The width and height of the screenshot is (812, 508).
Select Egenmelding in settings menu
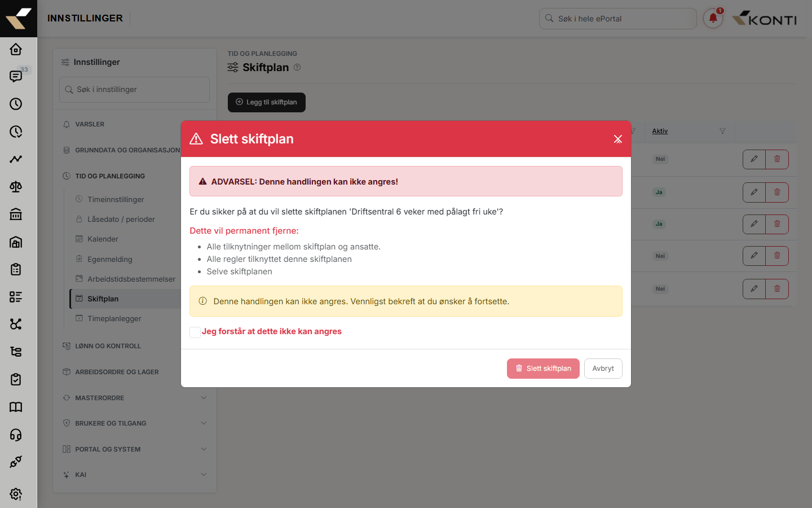point(110,259)
